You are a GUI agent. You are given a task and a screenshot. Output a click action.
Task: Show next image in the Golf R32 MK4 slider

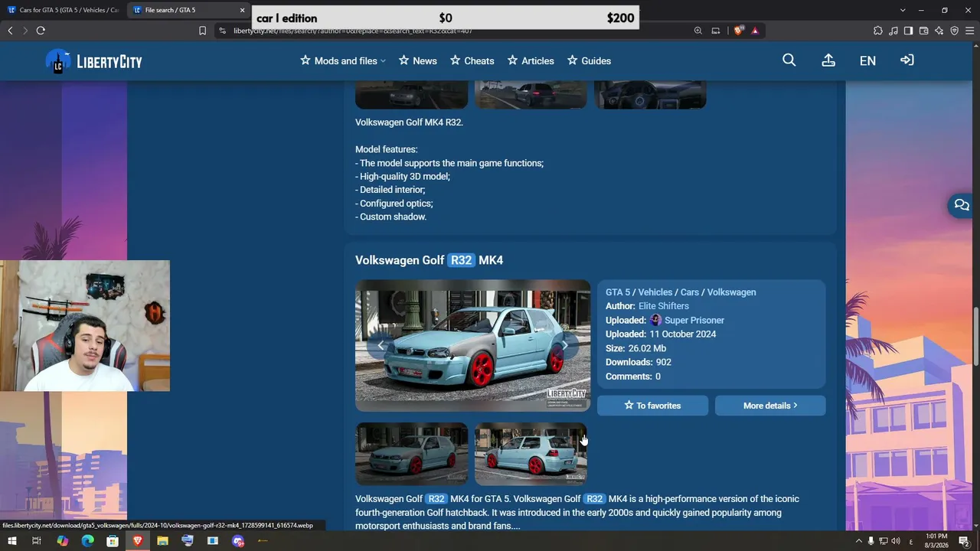(x=565, y=345)
